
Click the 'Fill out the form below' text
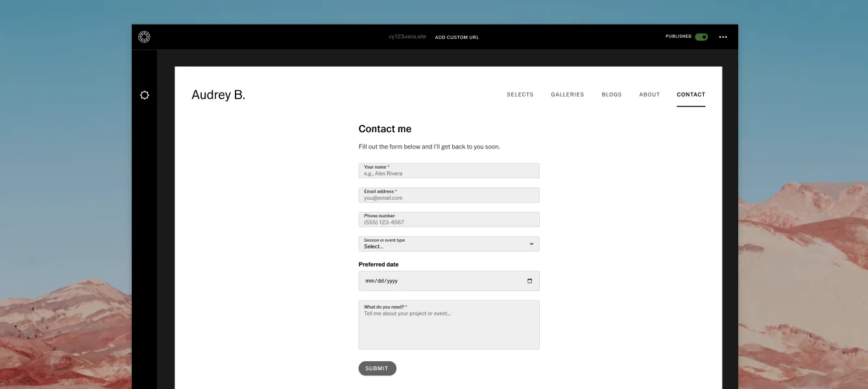pyautogui.click(x=429, y=147)
